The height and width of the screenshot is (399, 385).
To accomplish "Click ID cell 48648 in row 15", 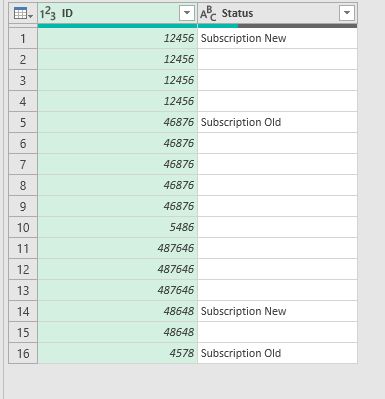I will point(118,332).
